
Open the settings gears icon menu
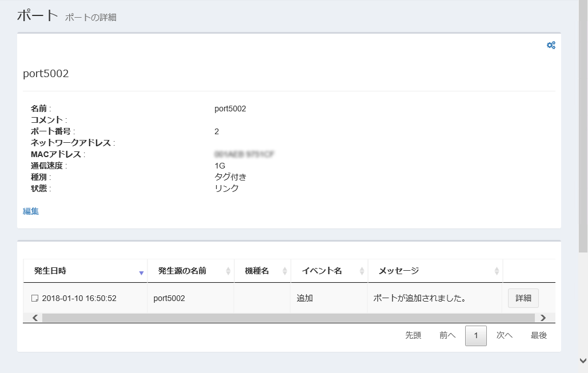pyautogui.click(x=551, y=46)
